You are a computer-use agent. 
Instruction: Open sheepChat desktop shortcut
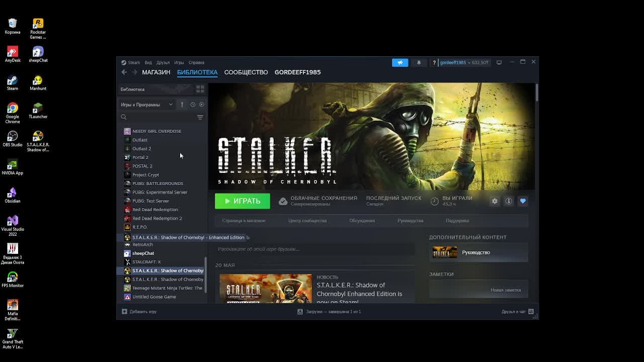click(x=38, y=55)
